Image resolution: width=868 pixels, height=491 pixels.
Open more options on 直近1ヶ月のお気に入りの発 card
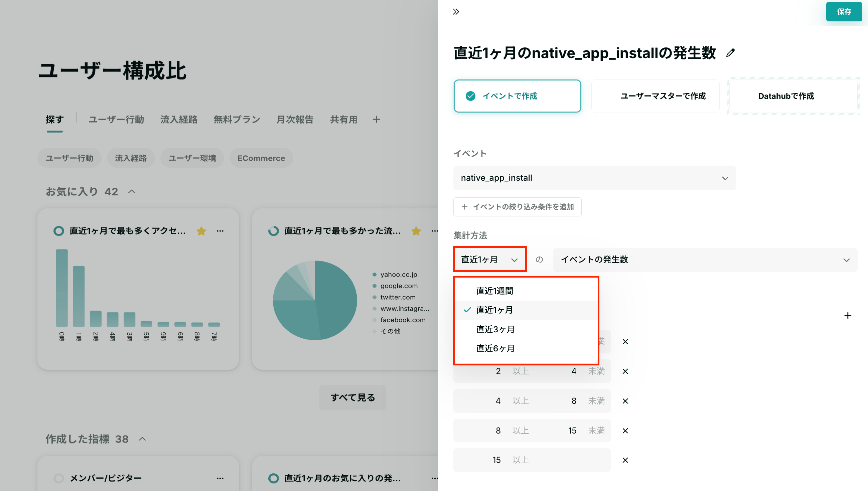coord(435,478)
